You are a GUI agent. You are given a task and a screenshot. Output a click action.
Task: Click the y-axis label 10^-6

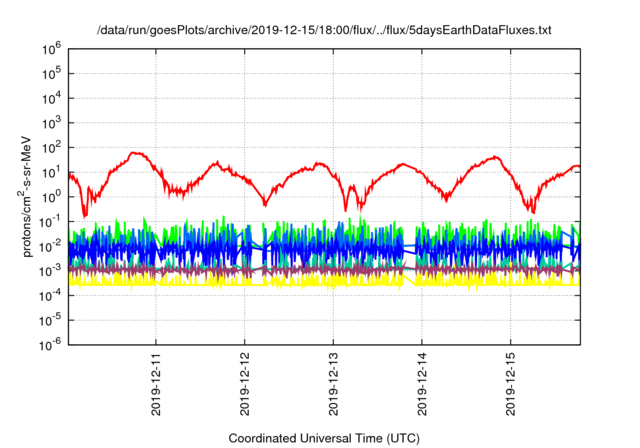click(x=51, y=345)
